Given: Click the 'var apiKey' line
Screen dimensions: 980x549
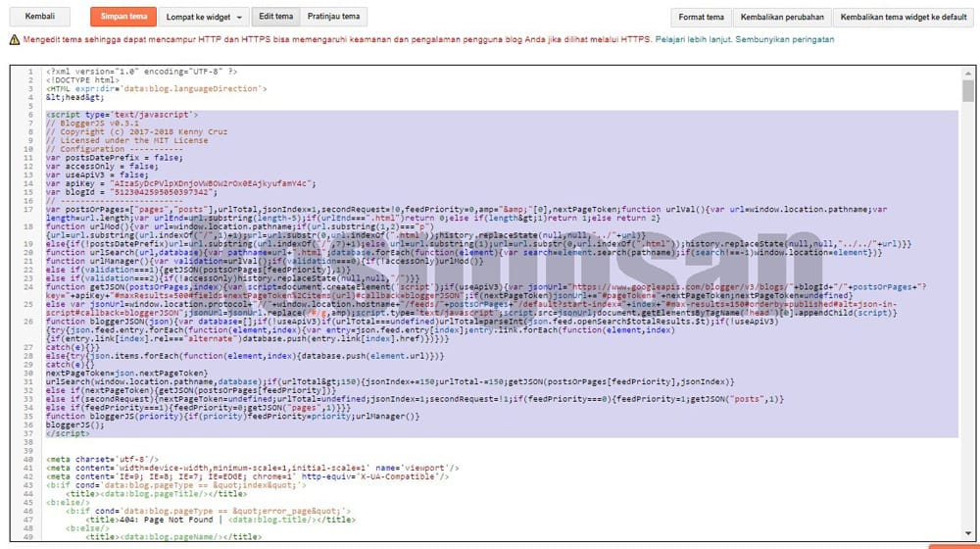Looking at the screenshot, I should [180, 184].
